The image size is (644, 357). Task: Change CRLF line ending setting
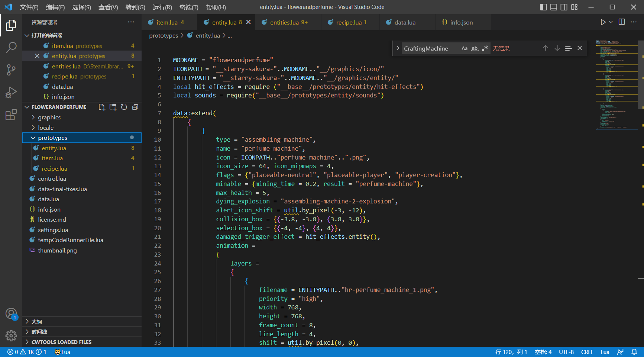(587, 352)
